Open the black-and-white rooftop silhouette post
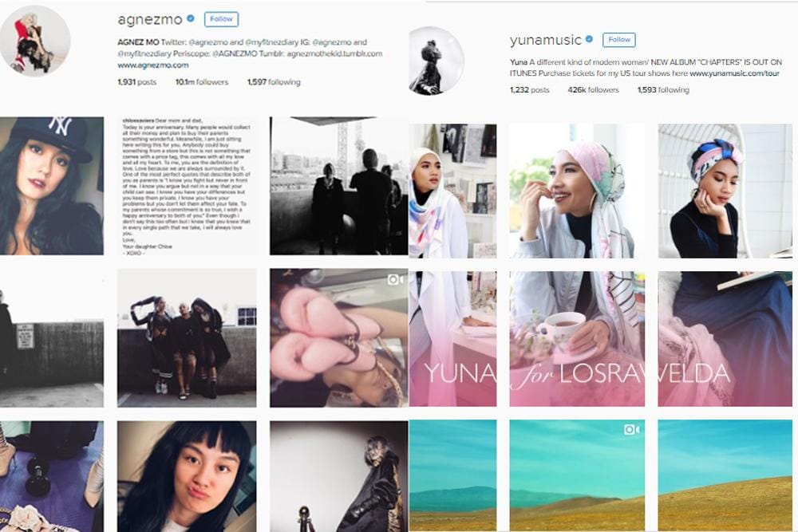This screenshot has height=532, width=798. pyautogui.click(x=339, y=186)
